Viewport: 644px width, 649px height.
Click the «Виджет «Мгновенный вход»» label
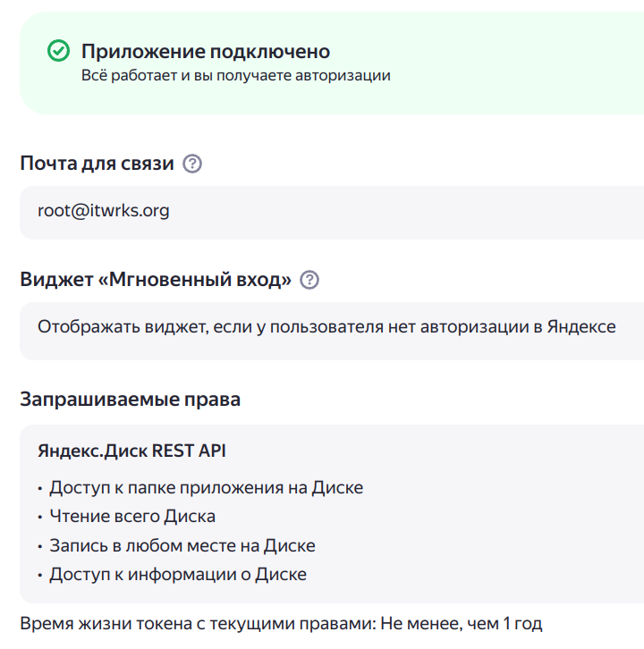point(156,280)
